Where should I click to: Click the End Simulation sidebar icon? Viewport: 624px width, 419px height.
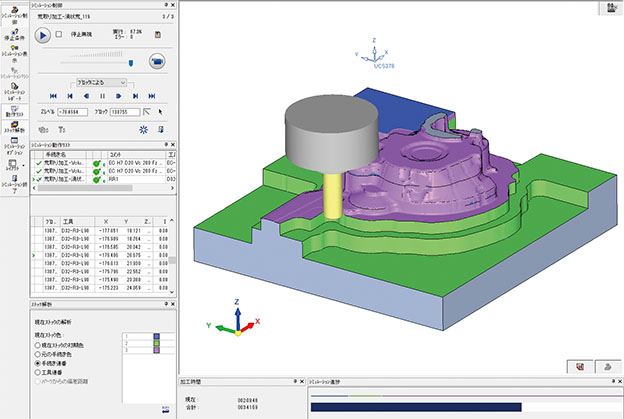13,184
